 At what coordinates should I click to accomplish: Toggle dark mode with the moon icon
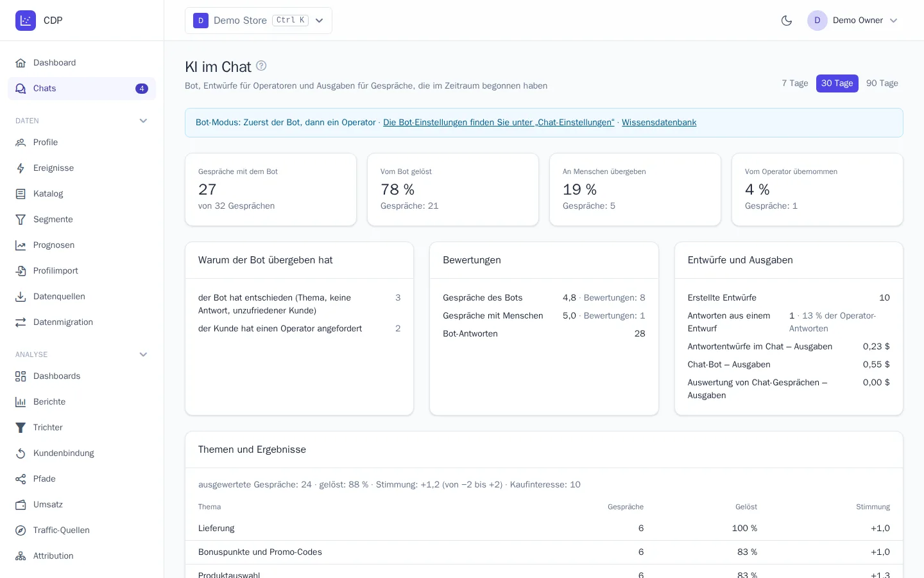point(787,21)
